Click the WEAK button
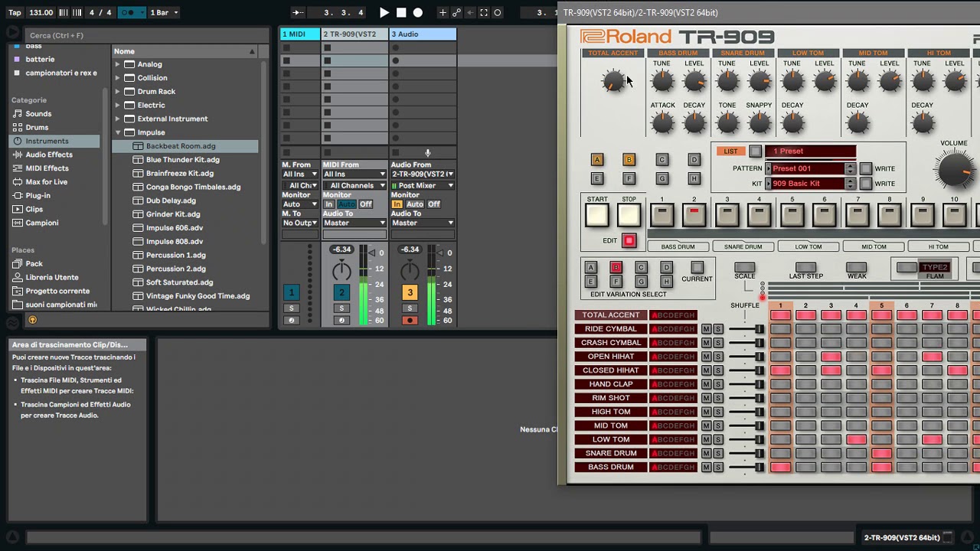980x551 pixels. click(857, 268)
